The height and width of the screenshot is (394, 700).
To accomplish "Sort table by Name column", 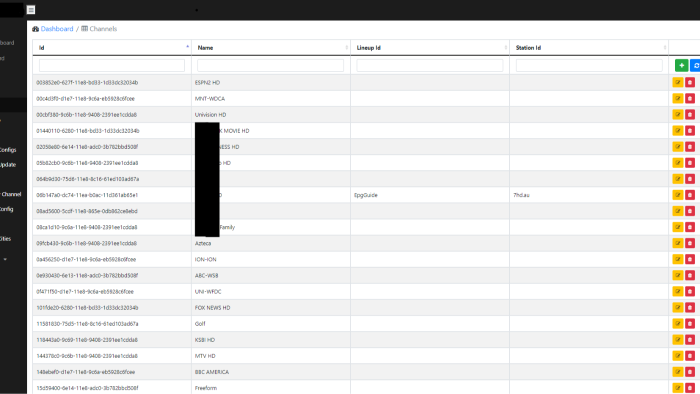I will tap(271, 48).
